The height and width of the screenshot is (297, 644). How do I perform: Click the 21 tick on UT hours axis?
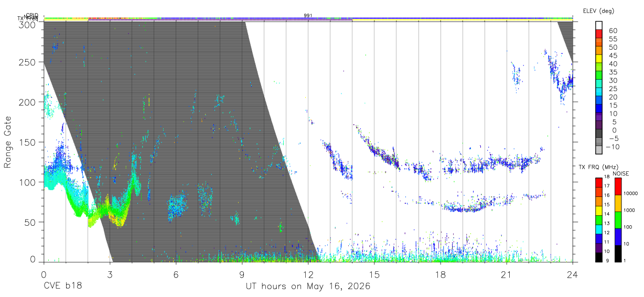pos(507,274)
